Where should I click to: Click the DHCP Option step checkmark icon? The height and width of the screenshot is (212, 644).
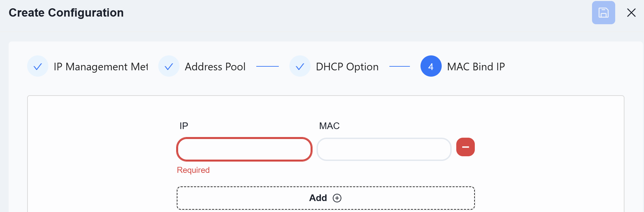coord(300,66)
